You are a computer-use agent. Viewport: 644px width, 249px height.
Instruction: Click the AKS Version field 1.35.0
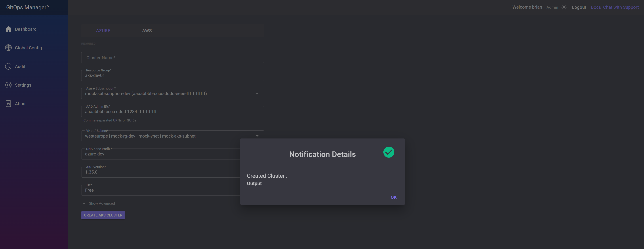point(161,172)
